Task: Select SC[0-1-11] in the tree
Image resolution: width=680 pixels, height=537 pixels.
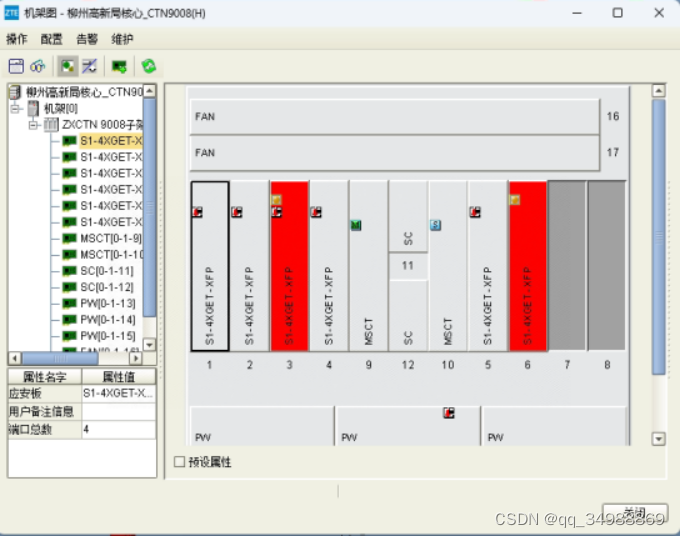Action: point(107,271)
